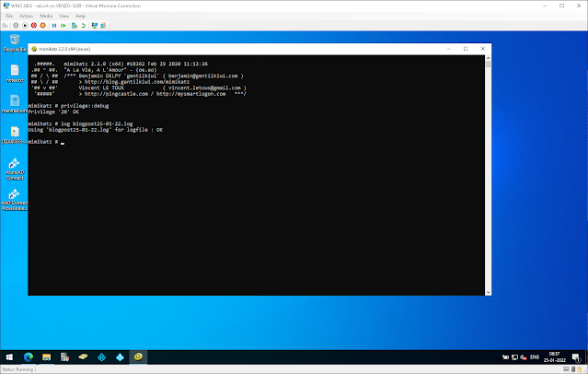
Task: Select the Recycle Bin desktop icon
Action: [15, 42]
